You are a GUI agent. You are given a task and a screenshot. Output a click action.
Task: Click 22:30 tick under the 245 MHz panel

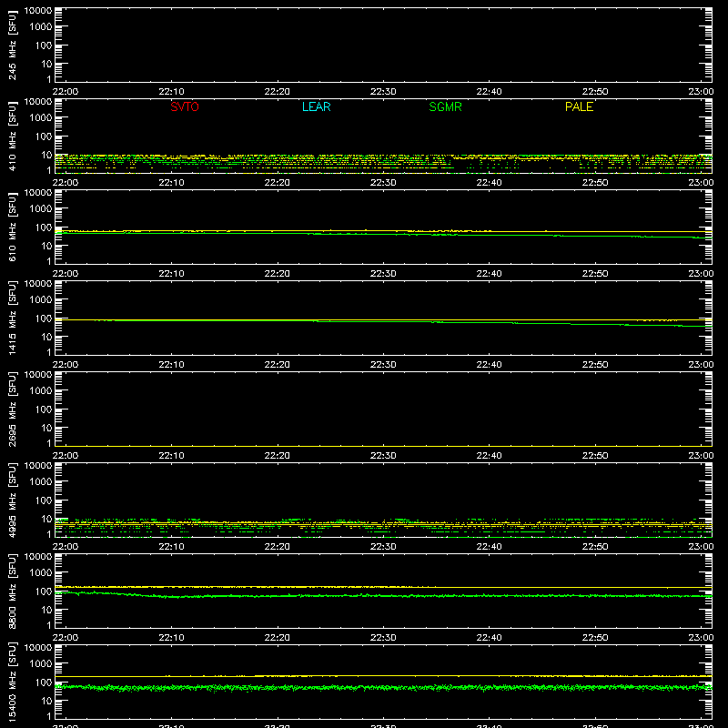point(383,92)
